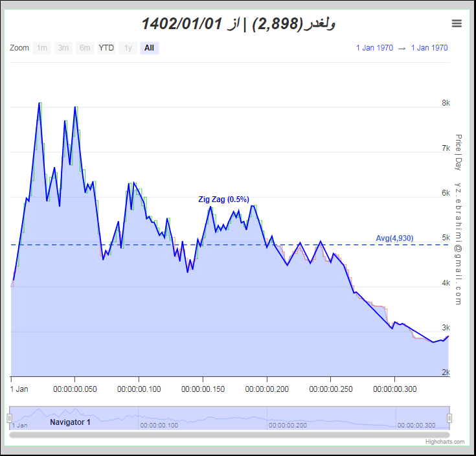Open the Highcharts.com credits link

tap(445, 442)
